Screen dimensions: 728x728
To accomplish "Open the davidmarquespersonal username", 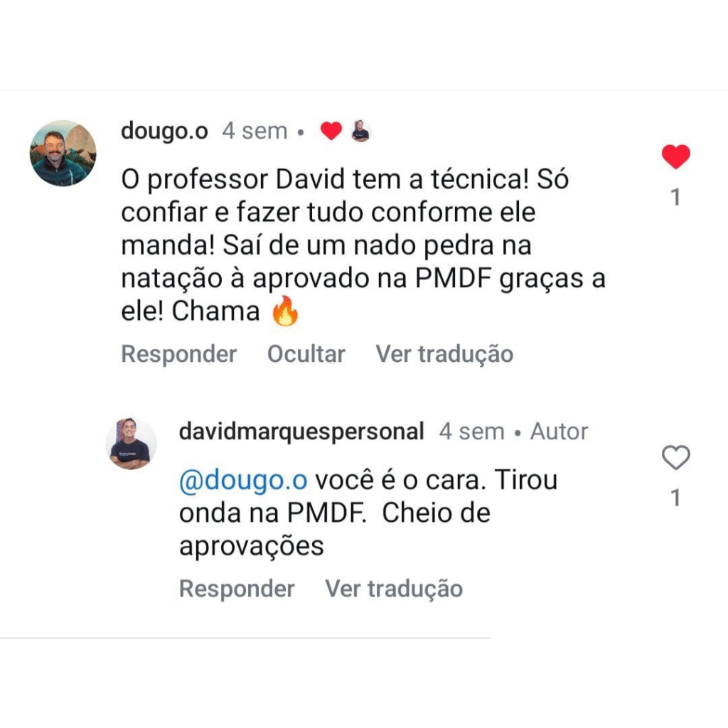I will click(301, 432).
